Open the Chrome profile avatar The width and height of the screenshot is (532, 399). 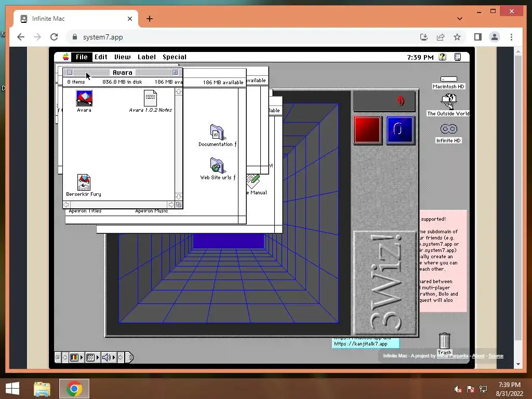495,37
